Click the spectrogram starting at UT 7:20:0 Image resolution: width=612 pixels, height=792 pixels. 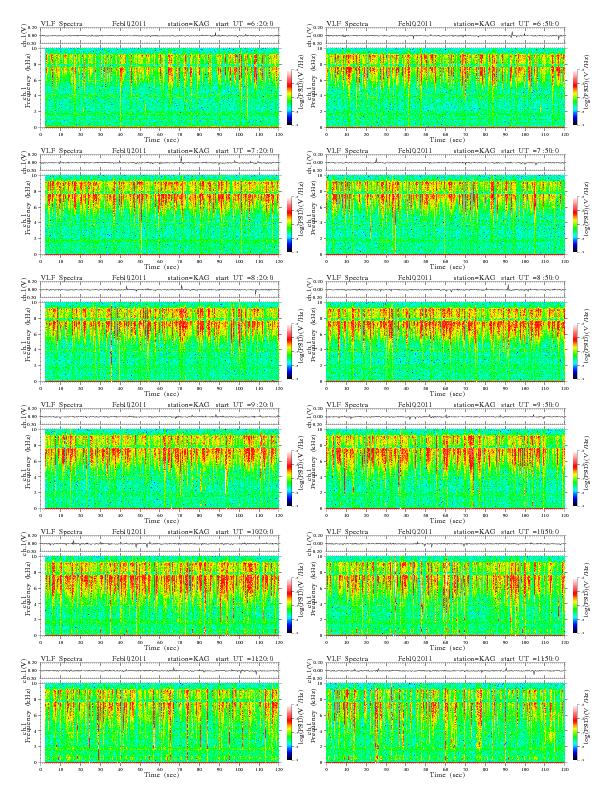160,215
